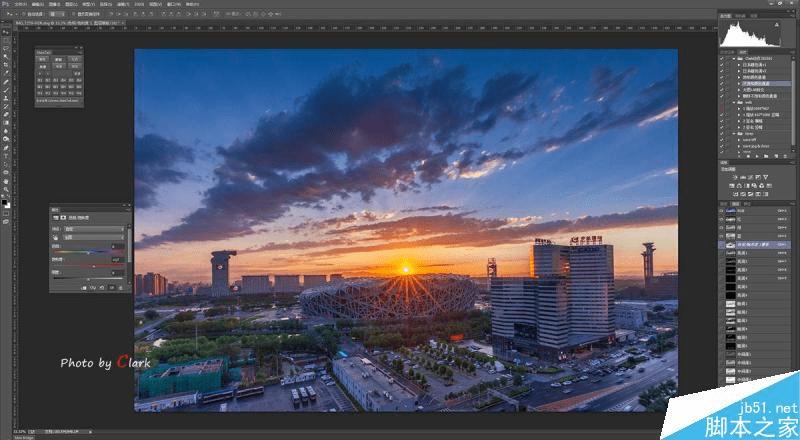Switch to the Layers tab beside Channels
The height and width of the screenshot is (440, 800).
pyautogui.click(x=722, y=204)
